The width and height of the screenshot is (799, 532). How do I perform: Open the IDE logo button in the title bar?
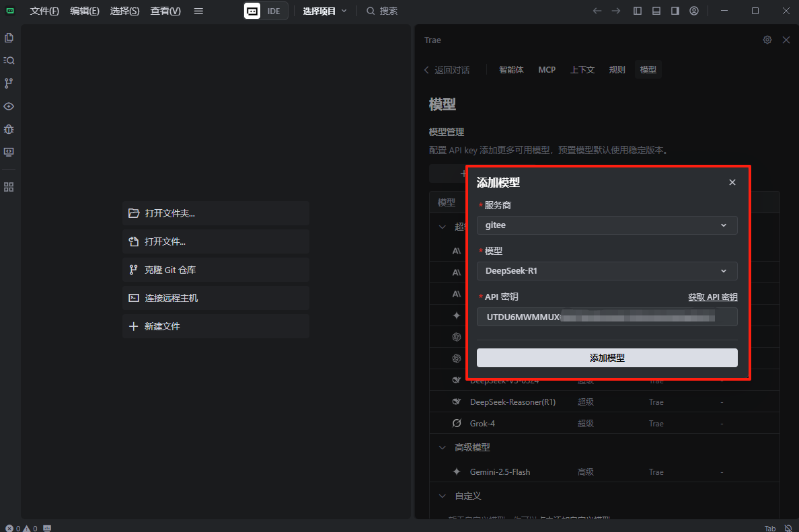[265, 11]
